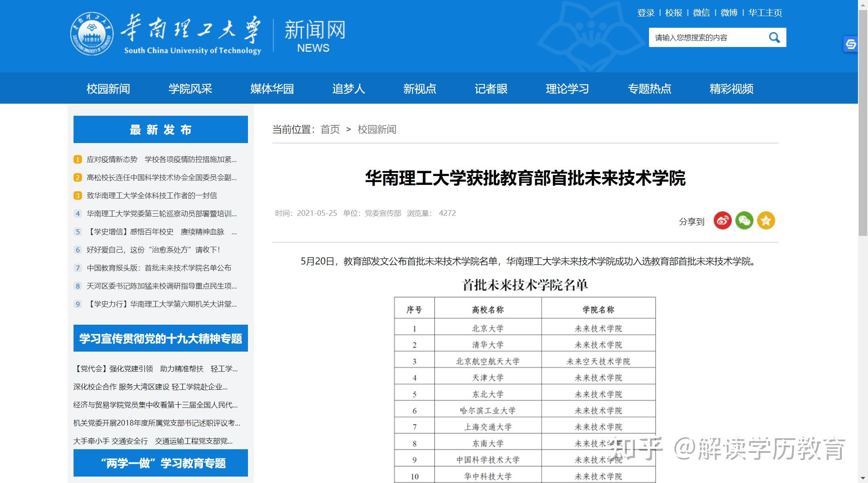The image size is (868, 483).
Task: Click table heading 首批未来技术学院名单
Action: coord(525,285)
